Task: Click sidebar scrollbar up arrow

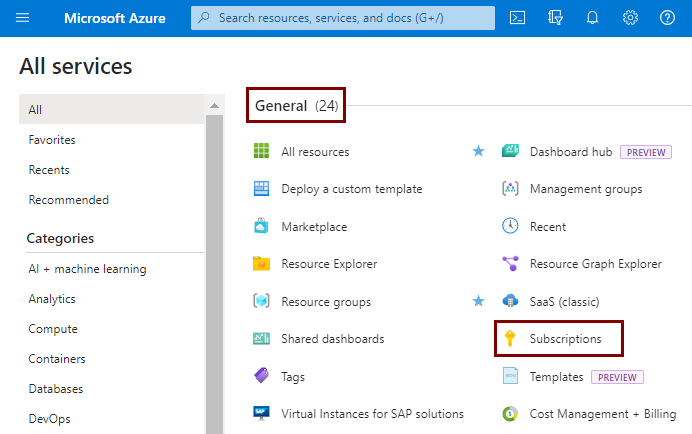Action: pos(214,106)
